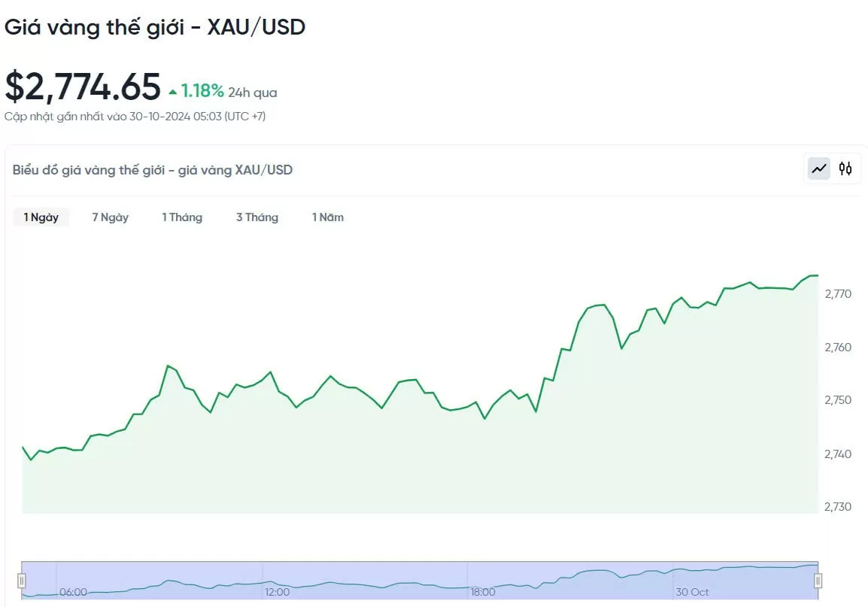Grab the left navigator range handle

22,581
